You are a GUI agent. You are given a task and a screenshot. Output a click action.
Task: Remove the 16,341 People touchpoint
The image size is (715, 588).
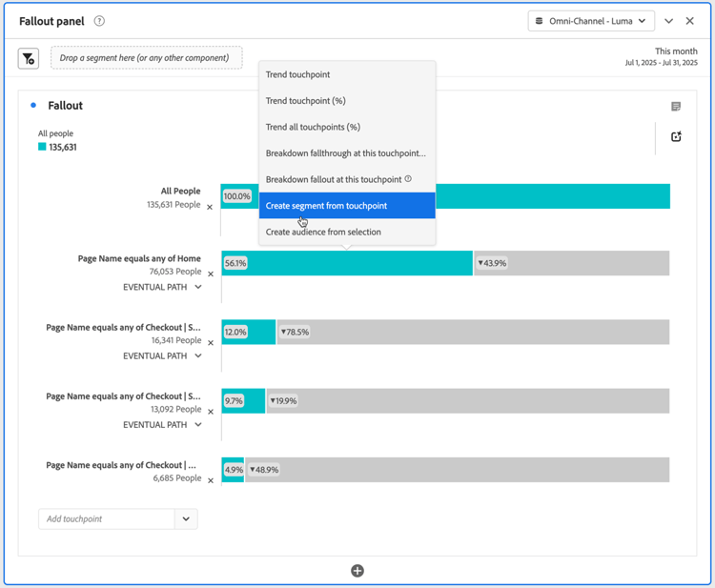tap(211, 343)
